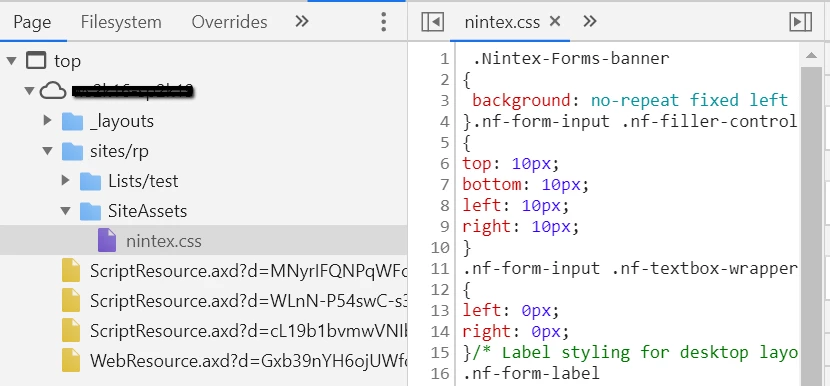Open WebResource.axd?d=Gxb39nYH6ojUWf file
Screen dimensions: 830x386
click(248, 361)
